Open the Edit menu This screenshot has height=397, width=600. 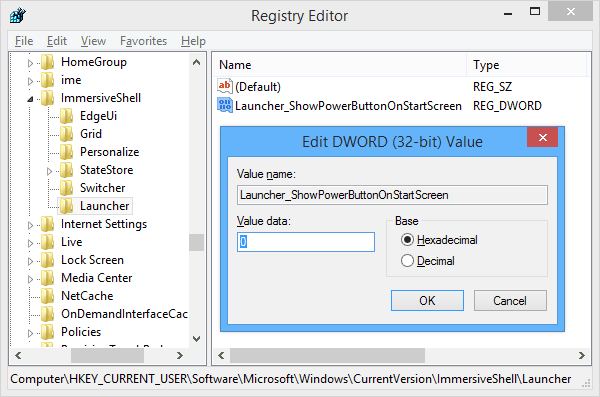click(57, 41)
